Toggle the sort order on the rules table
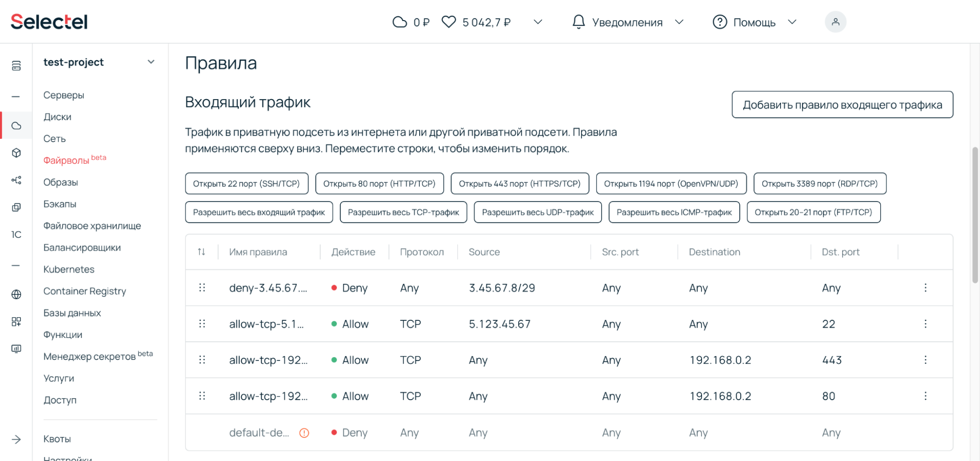The image size is (980, 461). click(x=201, y=252)
